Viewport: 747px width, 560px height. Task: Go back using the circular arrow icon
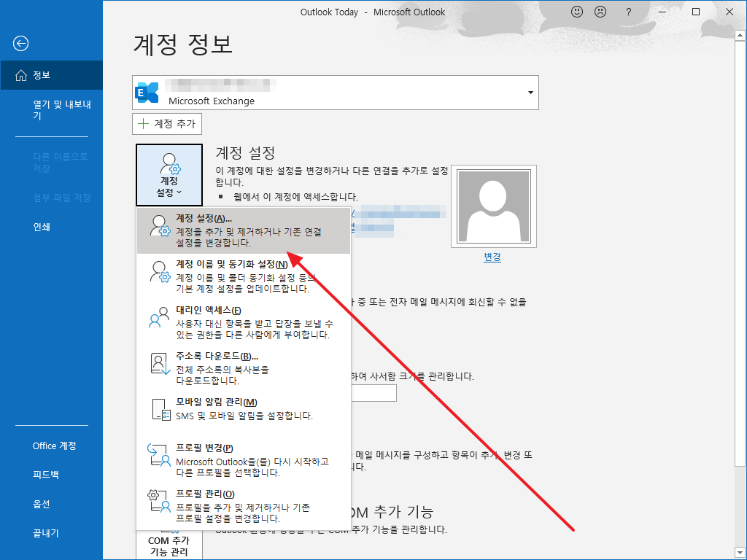[20, 44]
